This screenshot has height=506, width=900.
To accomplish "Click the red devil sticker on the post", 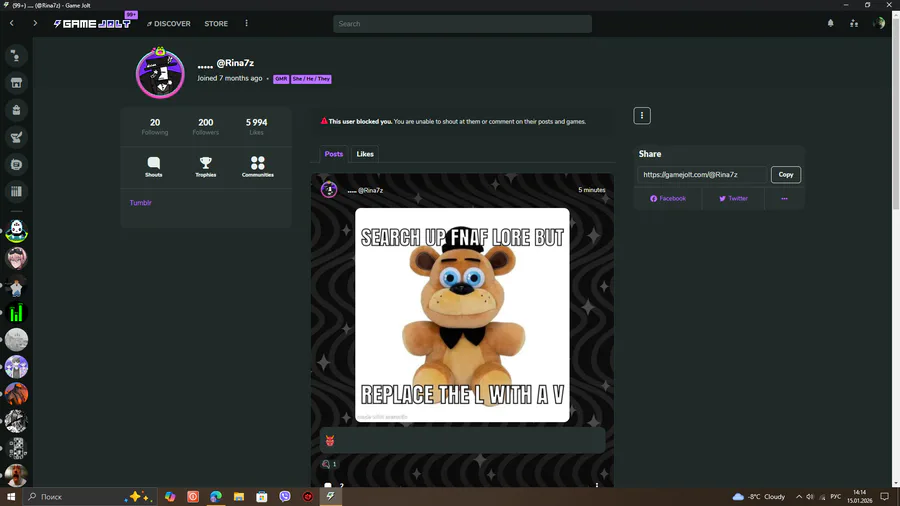I will pos(330,441).
